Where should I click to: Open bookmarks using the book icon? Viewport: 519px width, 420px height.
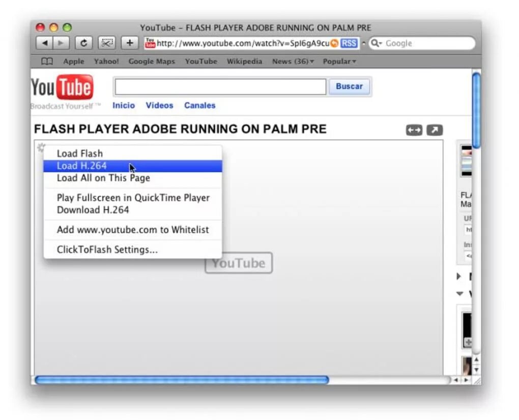point(46,61)
